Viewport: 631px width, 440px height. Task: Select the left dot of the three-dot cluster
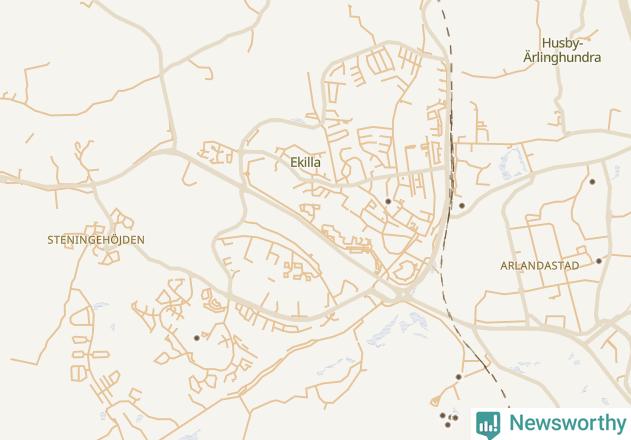pos(443,415)
